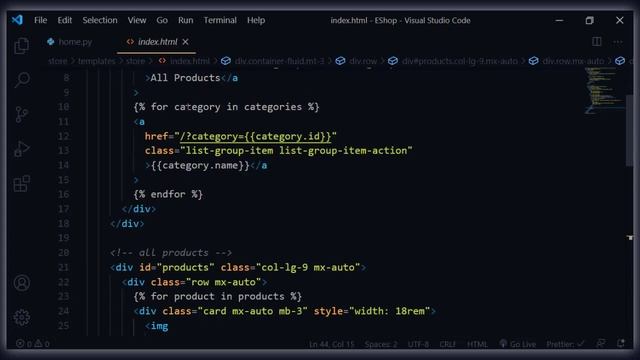Viewport: 640px width, 360px height.
Task: Click the "{% endfor %}" code line
Action: click(168, 194)
